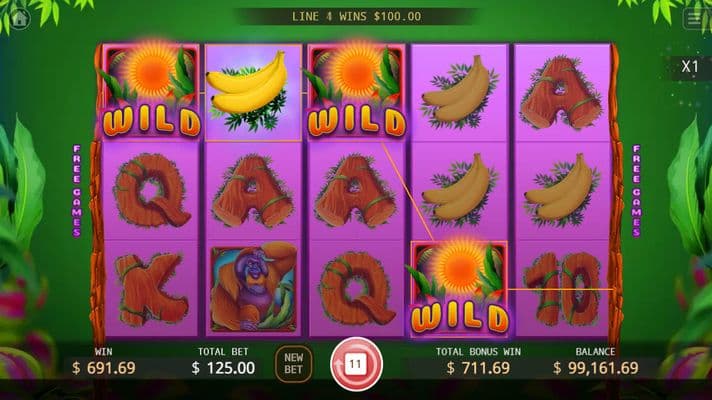
Task: Select the NEW BET button
Action: [293, 364]
